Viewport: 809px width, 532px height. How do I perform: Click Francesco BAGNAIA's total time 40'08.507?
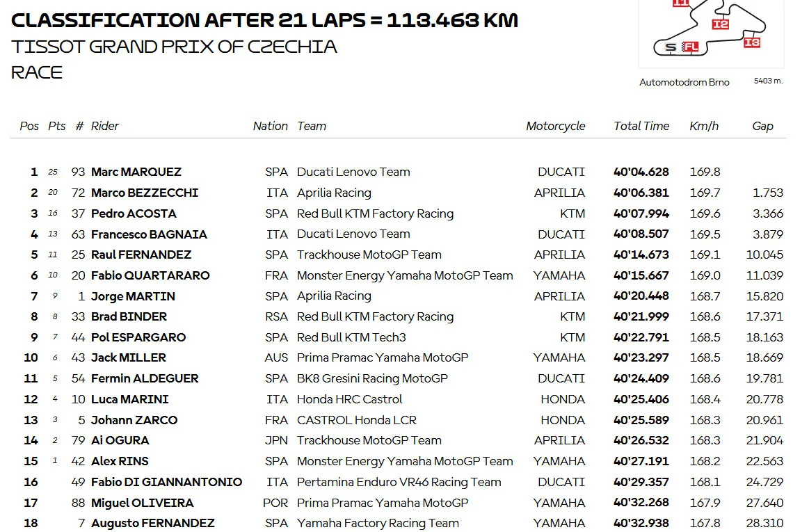641,234
